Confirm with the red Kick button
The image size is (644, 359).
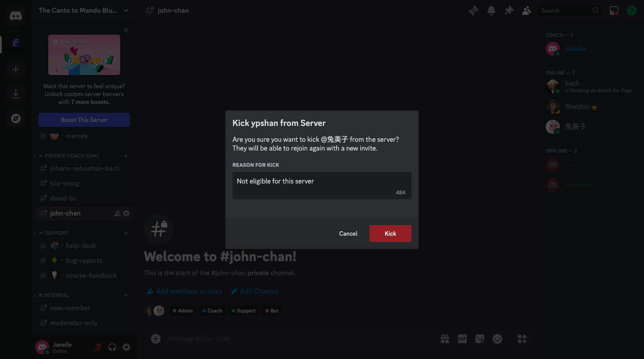[390, 233]
